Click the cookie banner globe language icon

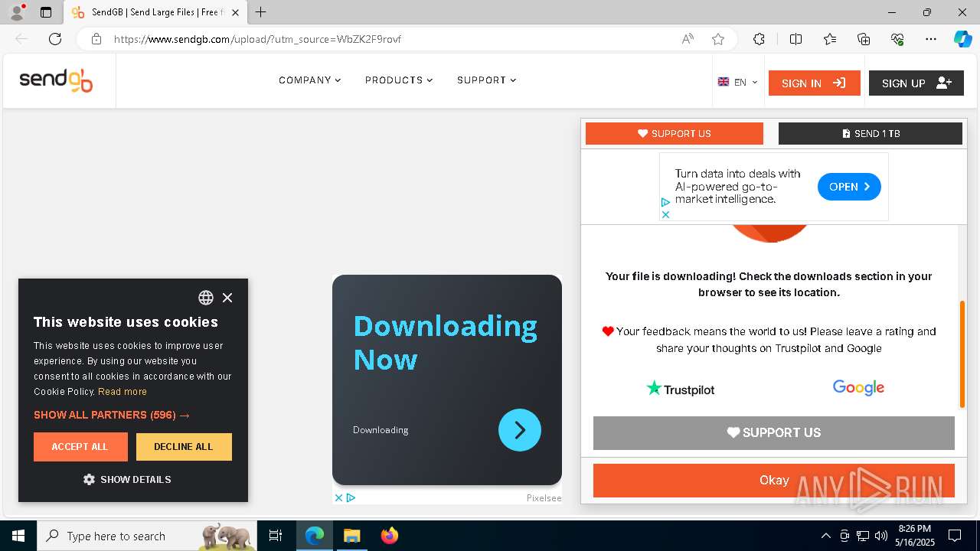206,298
